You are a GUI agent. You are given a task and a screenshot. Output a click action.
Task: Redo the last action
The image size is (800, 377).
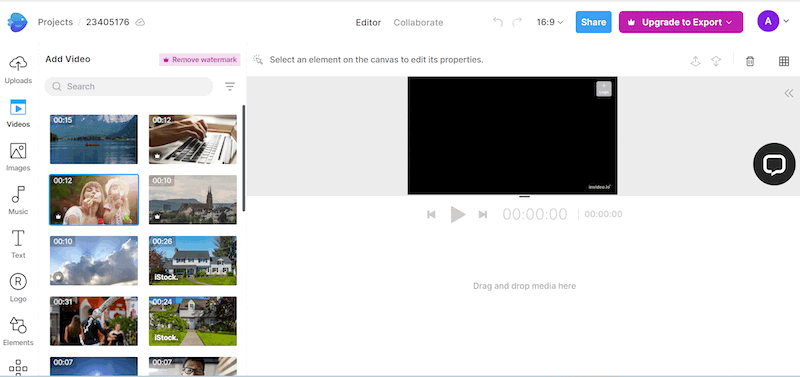[517, 22]
